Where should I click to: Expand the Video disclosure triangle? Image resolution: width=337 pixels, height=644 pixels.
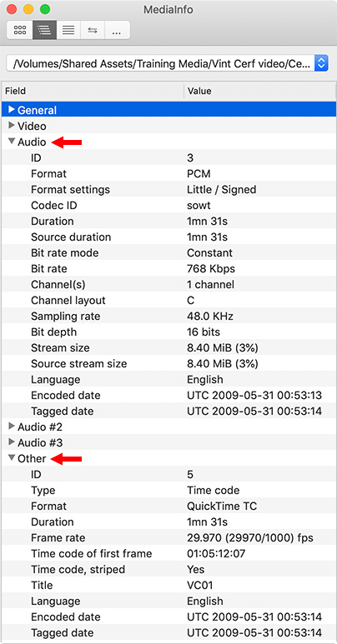12,126
